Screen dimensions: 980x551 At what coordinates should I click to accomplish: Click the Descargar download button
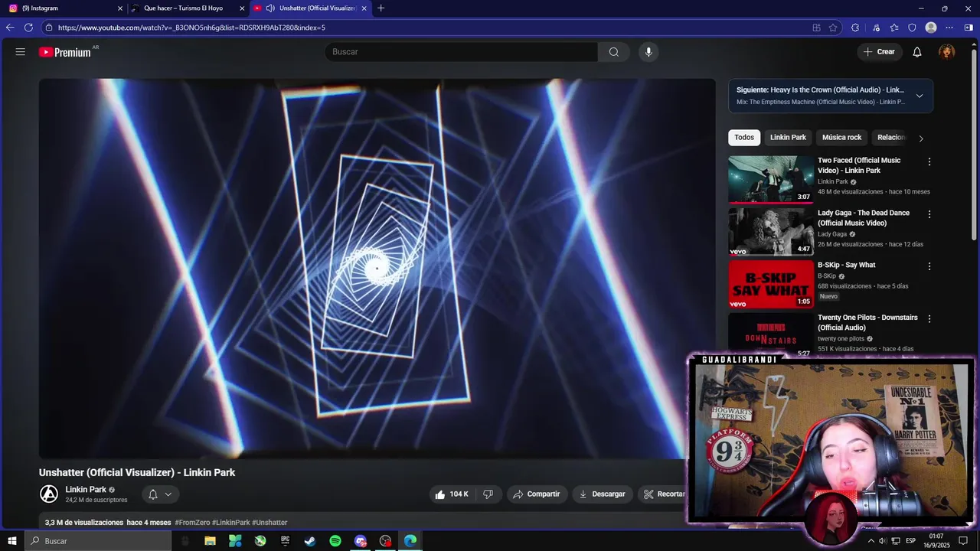pyautogui.click(x=603, y=494)
